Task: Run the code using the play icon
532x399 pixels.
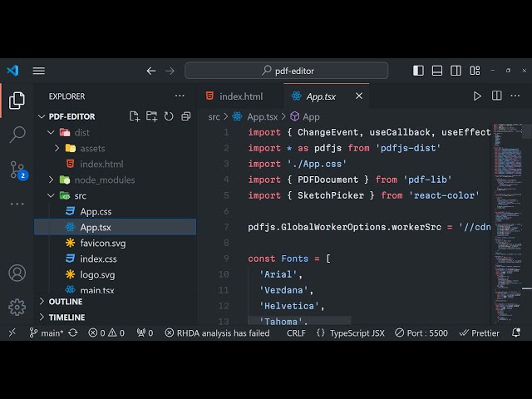Action: coord(477,96)
